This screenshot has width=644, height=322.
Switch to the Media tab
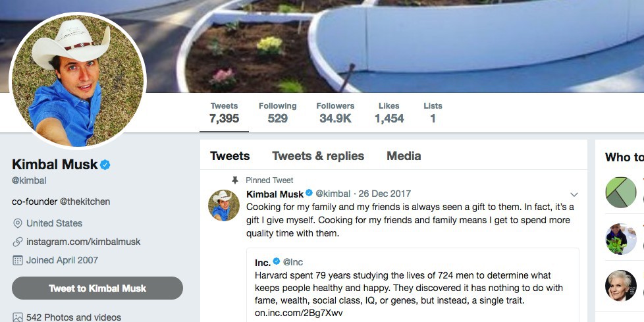(x=404, y=156)
